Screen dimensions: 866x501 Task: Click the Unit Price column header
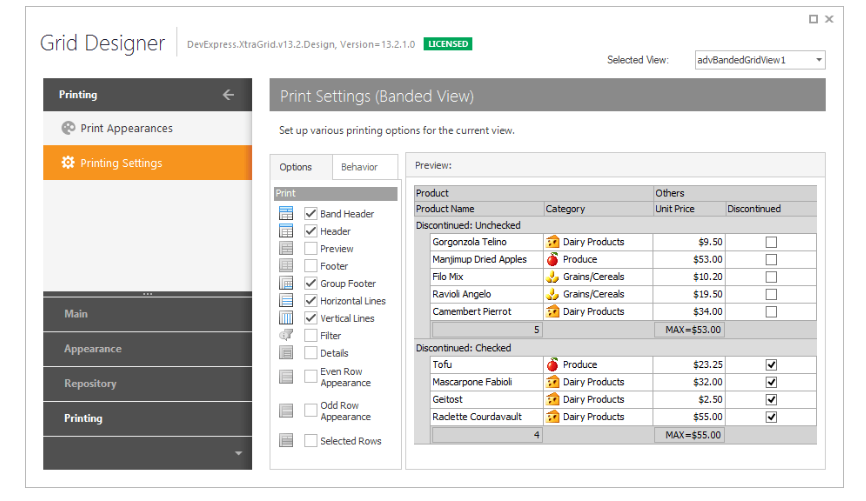point(689,209)
